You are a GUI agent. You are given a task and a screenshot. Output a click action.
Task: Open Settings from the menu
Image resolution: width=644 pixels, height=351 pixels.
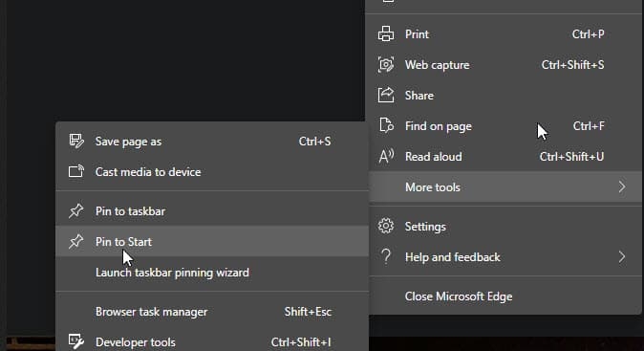[505, 227]
